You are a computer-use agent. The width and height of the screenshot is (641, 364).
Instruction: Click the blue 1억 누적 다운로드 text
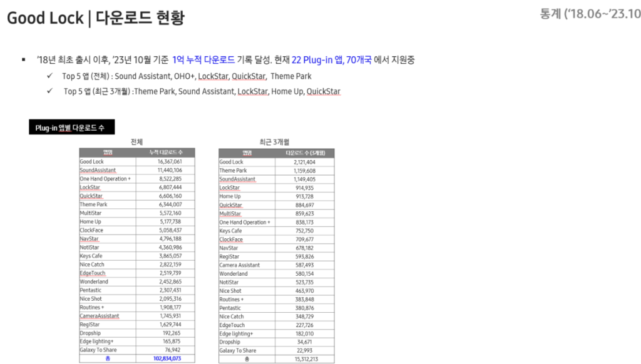click(203, 60)
